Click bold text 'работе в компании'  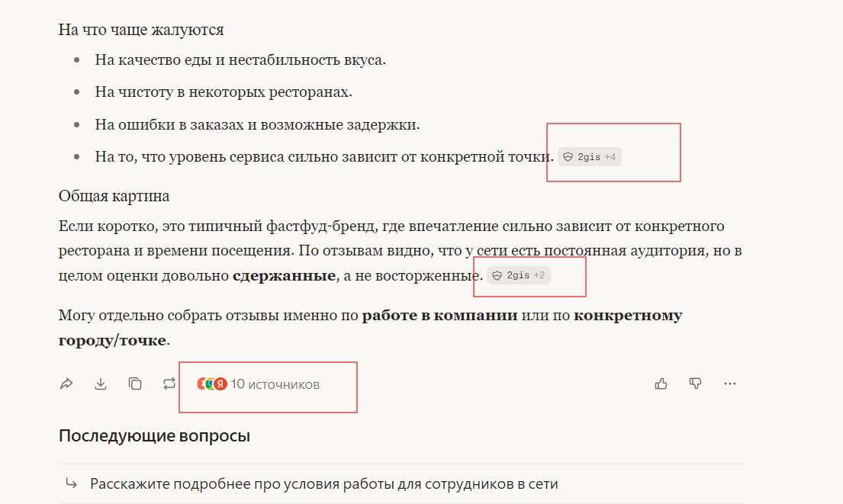coord(439,316)
